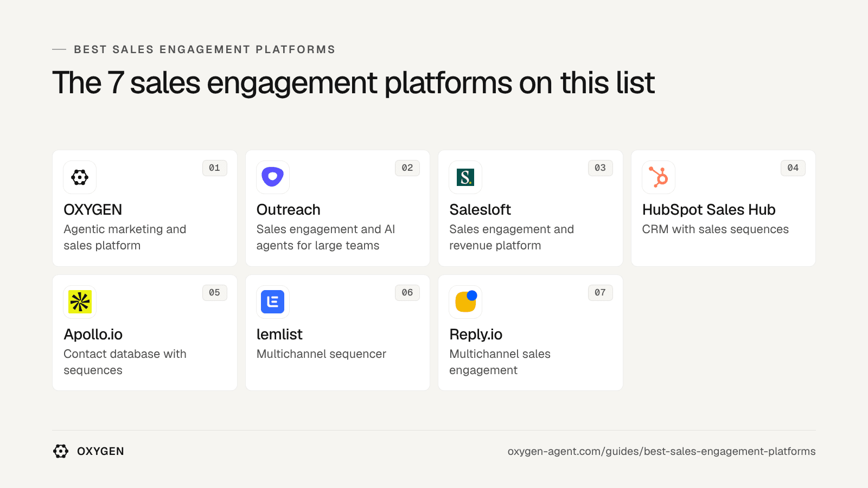Select the 03 number badge
Screen dimensions: 868x488
(600, 168)
